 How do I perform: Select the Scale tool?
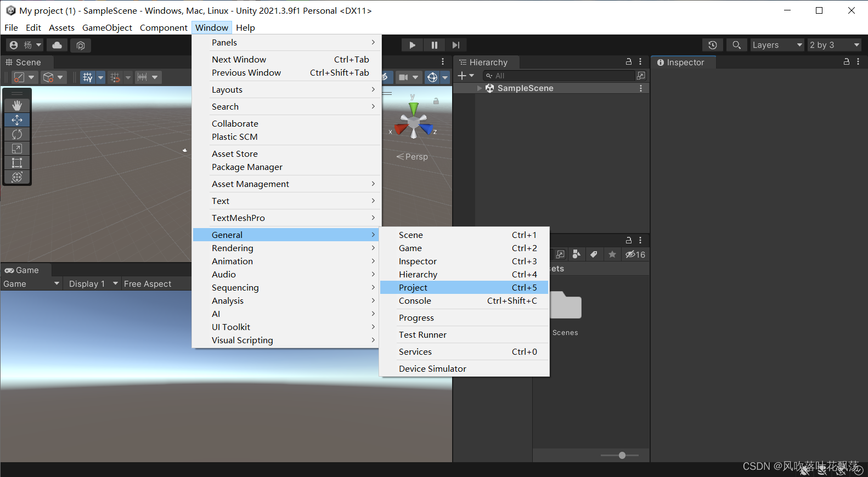click(x=17, y=148)
